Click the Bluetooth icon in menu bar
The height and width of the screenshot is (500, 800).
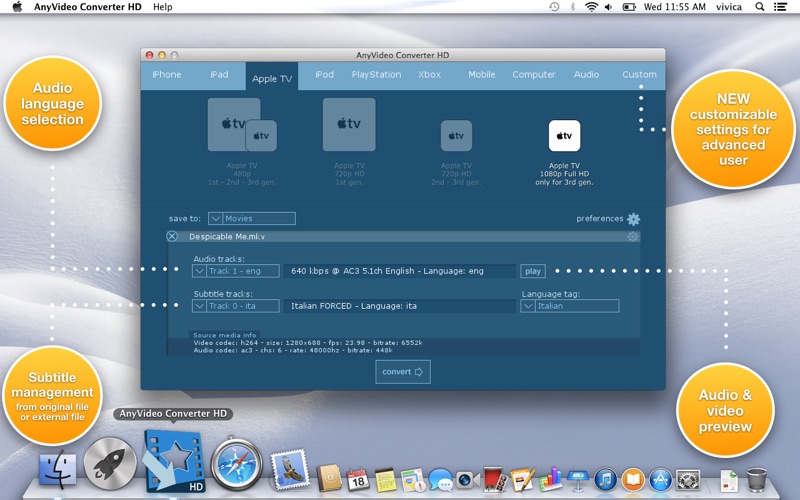coord(572,7)
